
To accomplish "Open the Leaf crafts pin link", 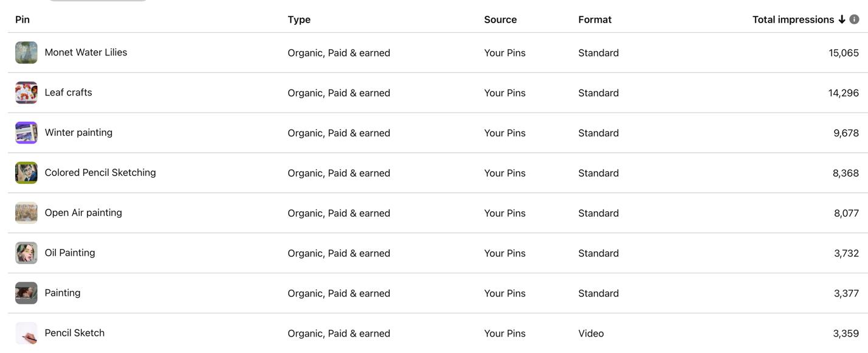I will tap(68, 93).
